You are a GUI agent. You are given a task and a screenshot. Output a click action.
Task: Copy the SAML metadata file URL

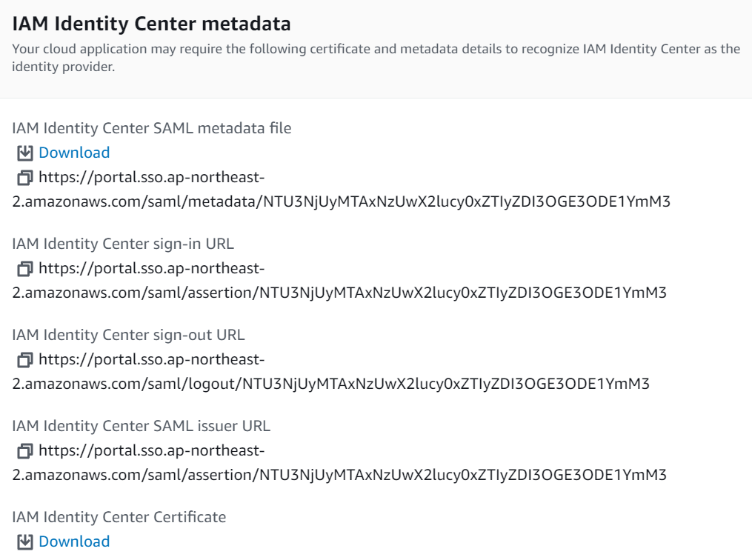(25, 177)
